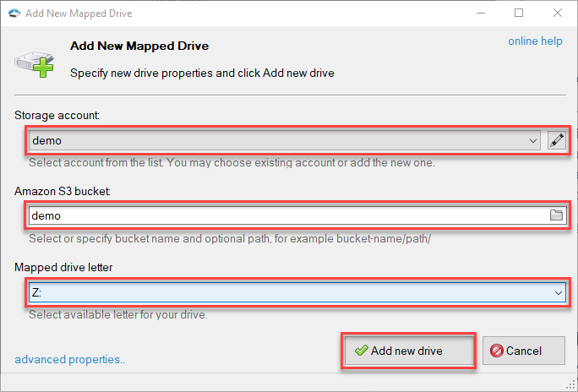Open the bucket browse folder icon

tap(556, 215)
